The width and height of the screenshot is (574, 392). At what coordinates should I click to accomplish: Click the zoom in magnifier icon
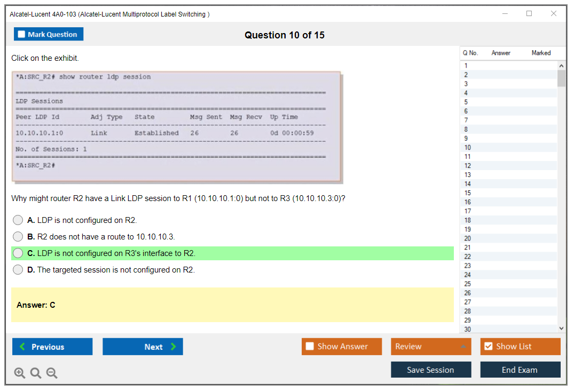(19, 373)
